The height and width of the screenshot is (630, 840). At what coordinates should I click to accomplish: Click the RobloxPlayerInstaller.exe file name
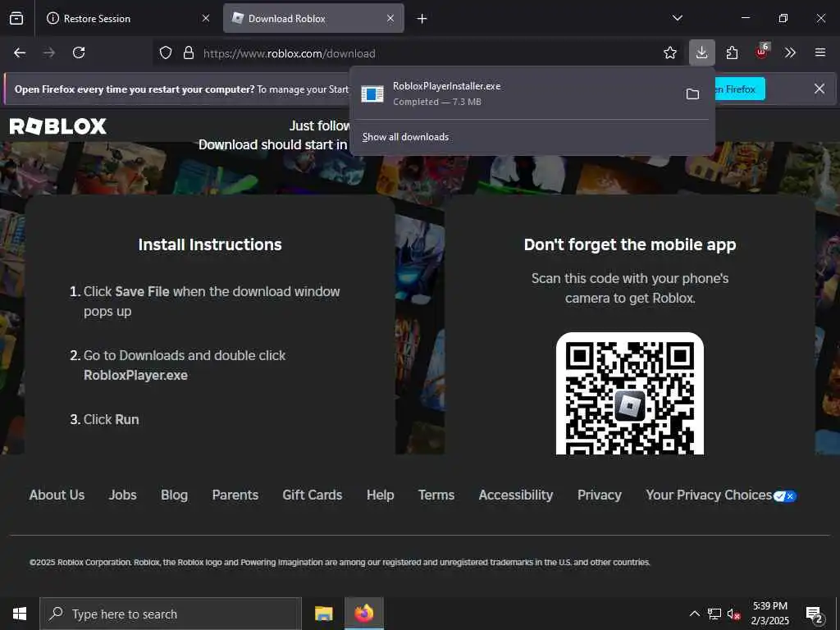[x=447, y=85]
